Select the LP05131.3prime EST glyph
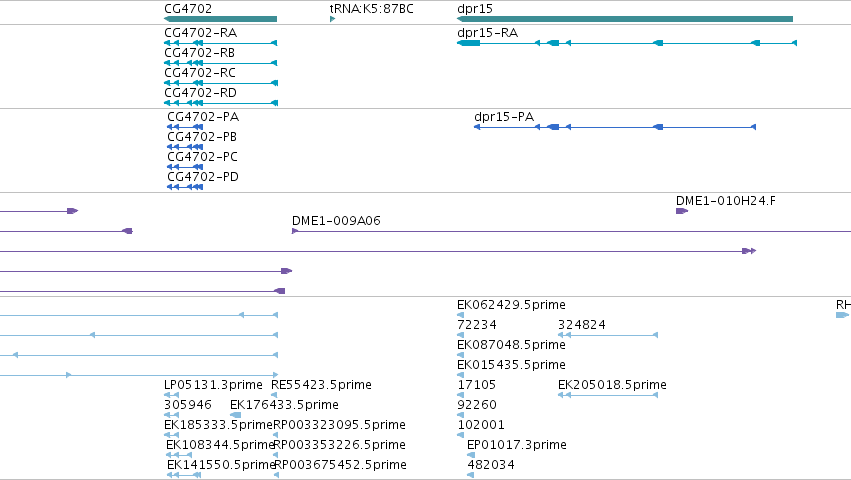The width and height of the screenshot is (851, 480). [172, 395]
